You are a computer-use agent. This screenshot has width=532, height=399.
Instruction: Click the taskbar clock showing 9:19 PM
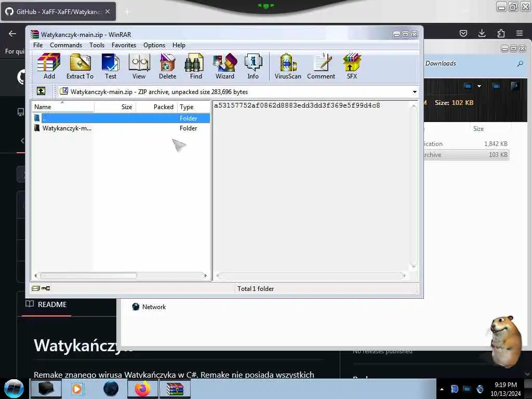(x=506, y=389)
